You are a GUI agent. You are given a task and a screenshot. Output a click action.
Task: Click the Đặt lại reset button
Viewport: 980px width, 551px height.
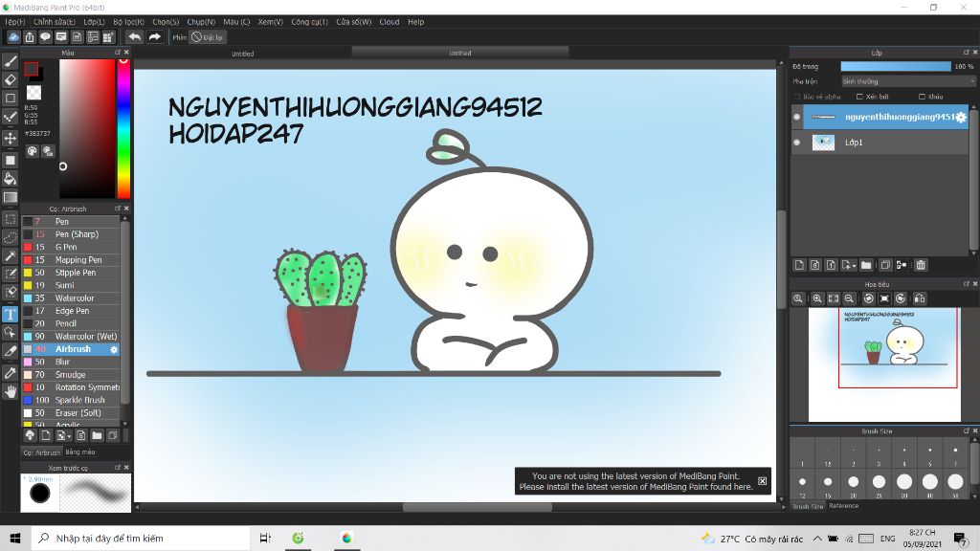click(x=208, y=37)
